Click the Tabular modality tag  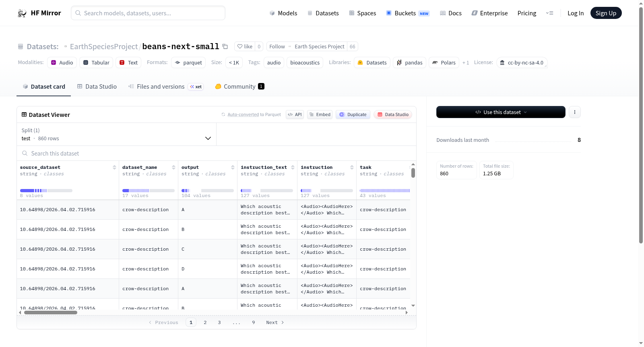[x=96, y=62]
